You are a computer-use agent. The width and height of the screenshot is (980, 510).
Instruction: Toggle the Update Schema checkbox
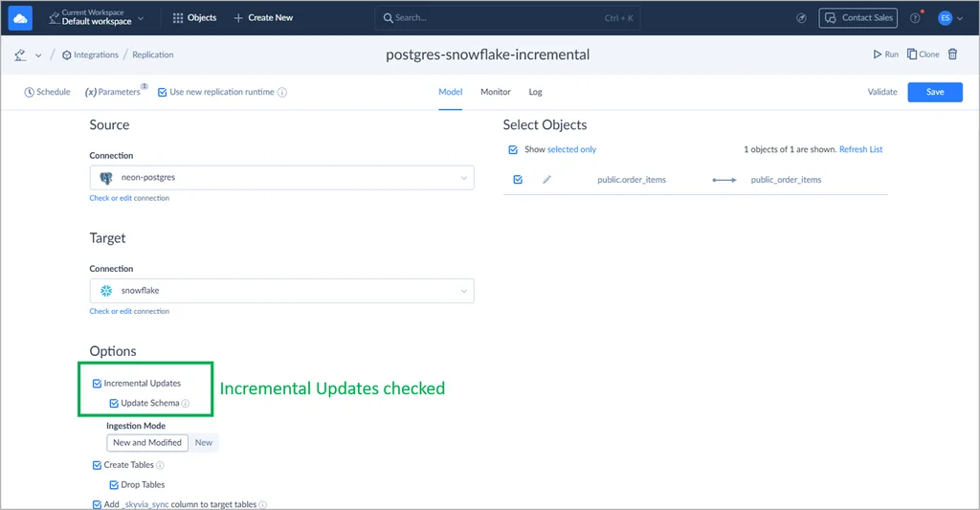114,404
